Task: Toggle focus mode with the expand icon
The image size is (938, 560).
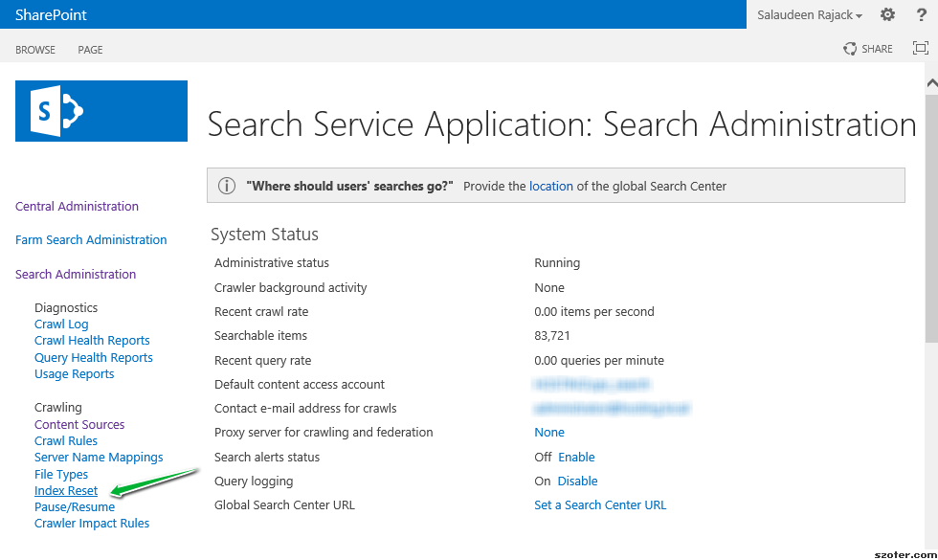Action: click(920, 47)
